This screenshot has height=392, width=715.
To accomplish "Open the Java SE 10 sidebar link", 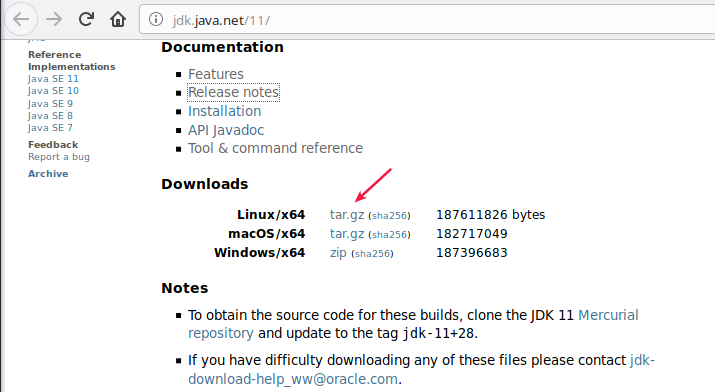I will tap(53, 91).
